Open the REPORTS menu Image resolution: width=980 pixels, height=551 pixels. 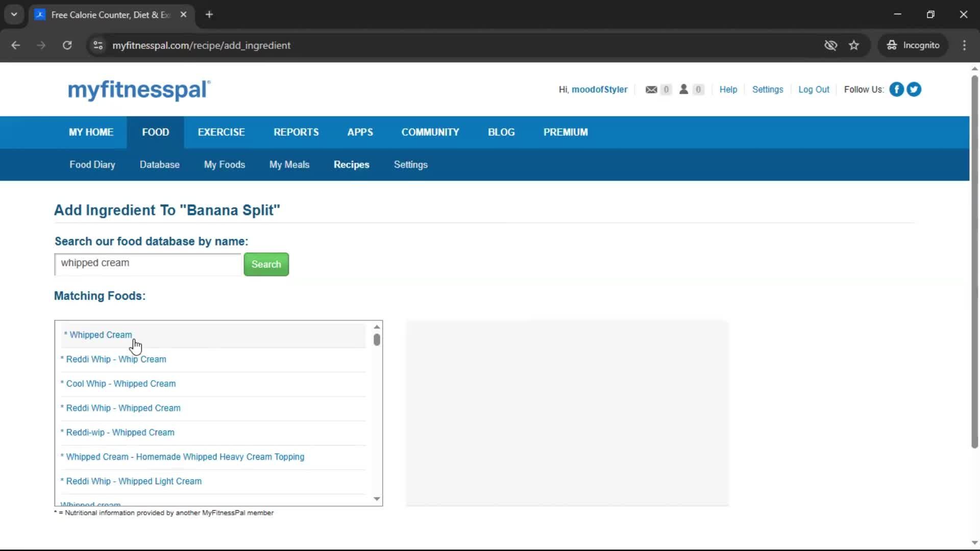coord(296,132)
